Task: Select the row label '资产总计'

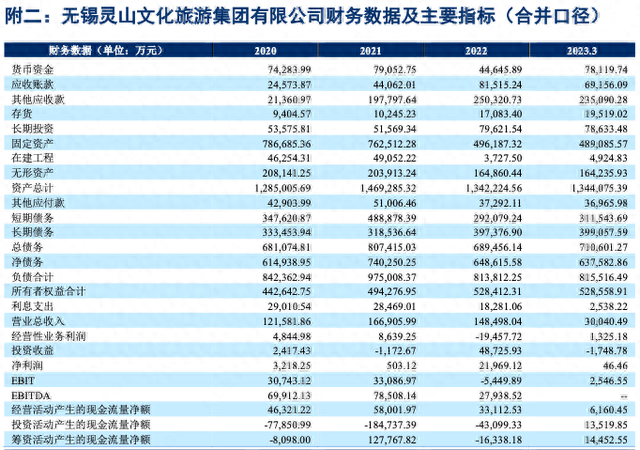Action: tap(32, 188)
